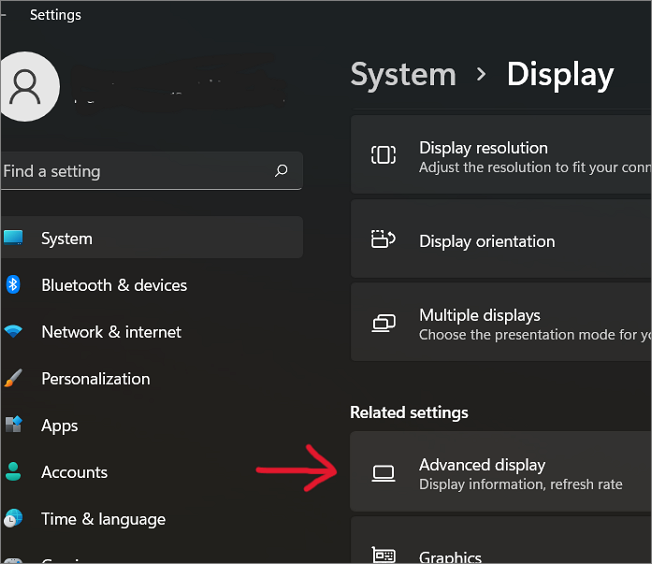Click the paintbrush Personalization icon
Image resolution: width=652 pixels, height=564 pixels.
point(13,378)
